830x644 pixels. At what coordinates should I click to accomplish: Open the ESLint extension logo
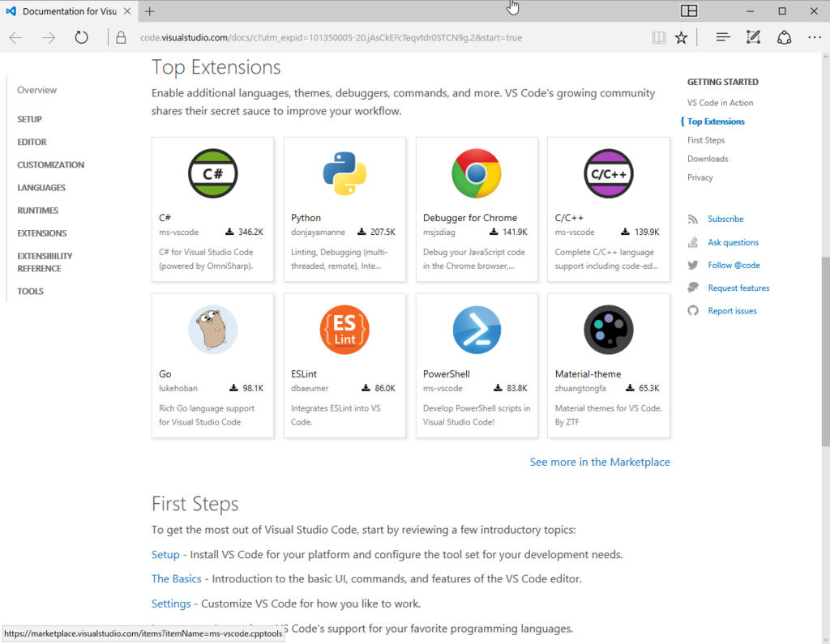[x=344, y=330]
